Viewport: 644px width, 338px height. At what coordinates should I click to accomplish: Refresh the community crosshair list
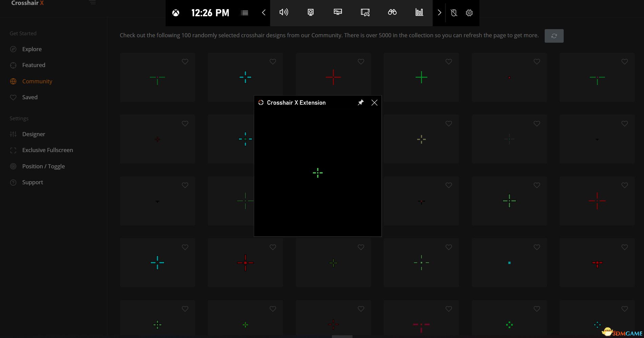coord(554,36)
